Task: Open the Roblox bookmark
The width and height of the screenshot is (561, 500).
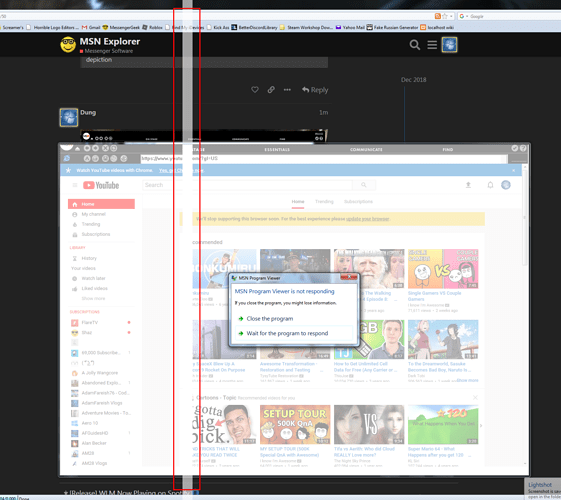Action: (x=152, y=28)
